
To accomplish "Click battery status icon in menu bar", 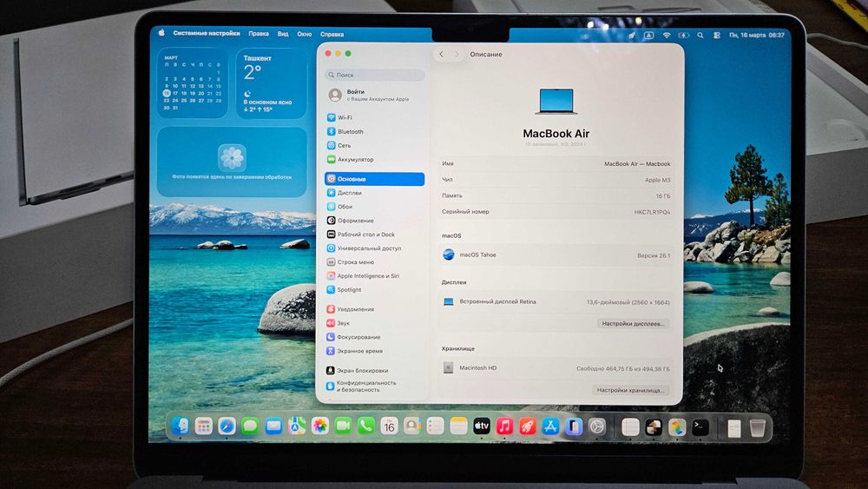I will point(684,35).
